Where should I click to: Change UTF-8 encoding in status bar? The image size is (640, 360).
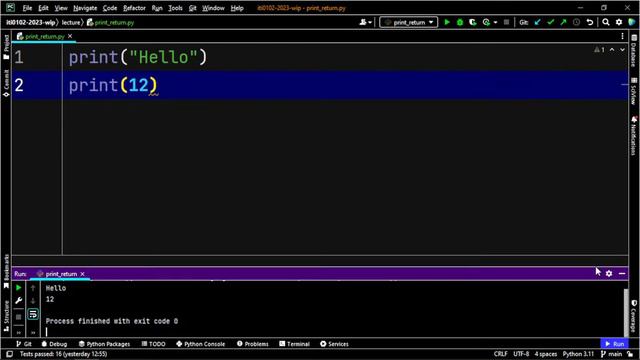pos(521,354)
